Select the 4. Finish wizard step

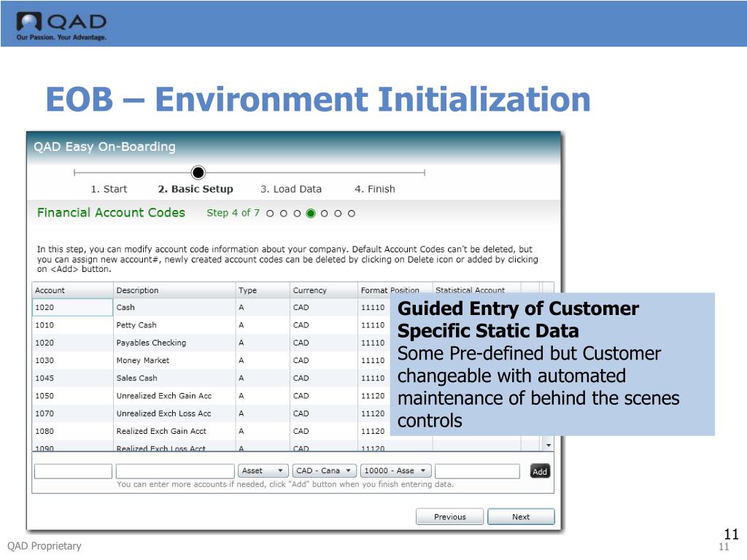[x=375, y=189]
